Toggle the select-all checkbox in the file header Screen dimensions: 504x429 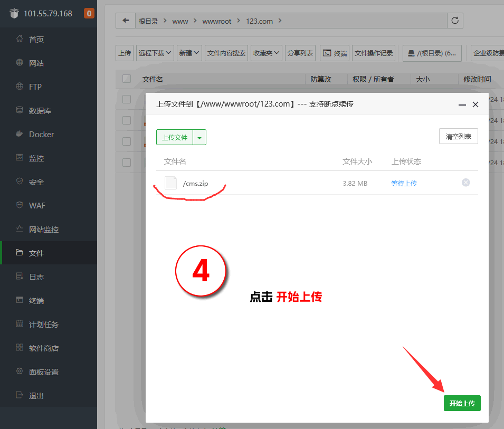coord(127,79)
